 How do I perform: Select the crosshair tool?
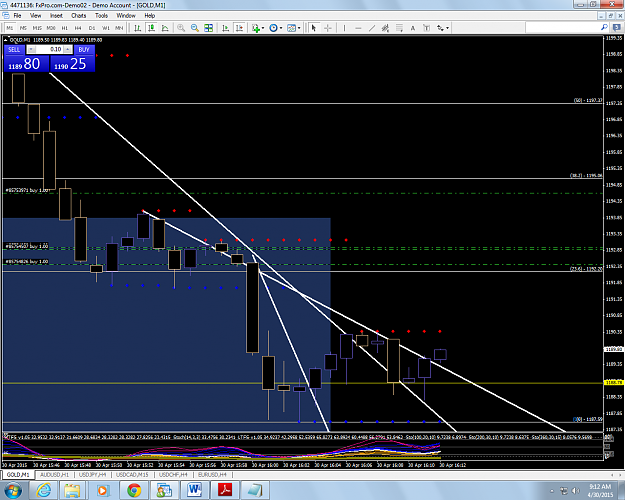[x=328, y=28]
